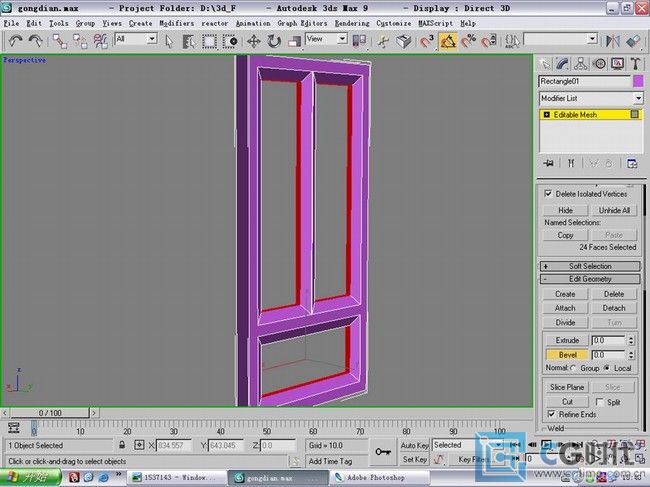Click the Pin Stack icon
650x487 pixels.
tap(548, 163)
